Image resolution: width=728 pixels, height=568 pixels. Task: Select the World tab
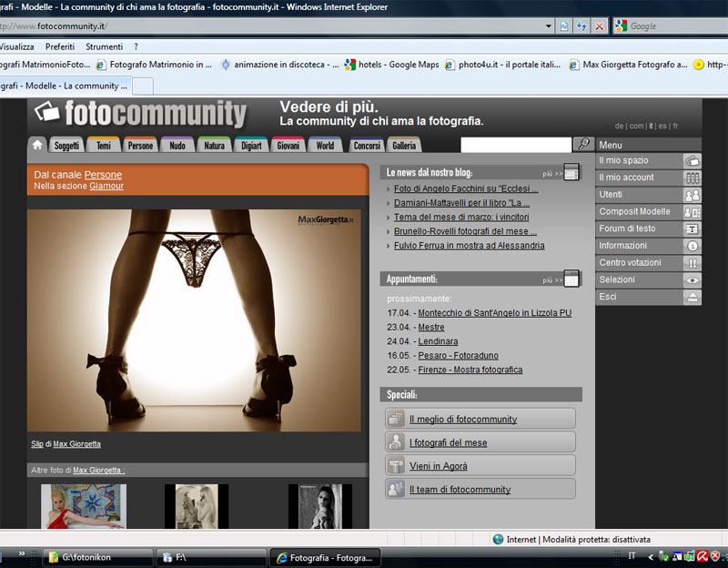[325, 146]
